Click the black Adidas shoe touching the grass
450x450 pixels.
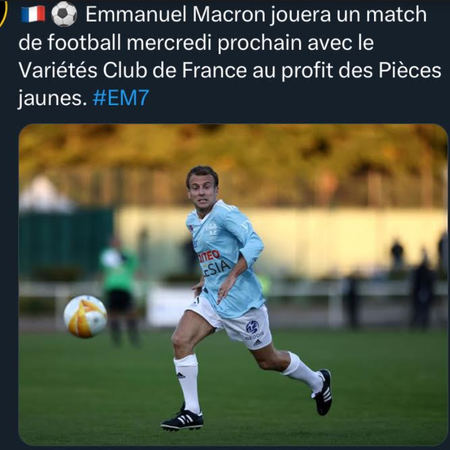182,419
